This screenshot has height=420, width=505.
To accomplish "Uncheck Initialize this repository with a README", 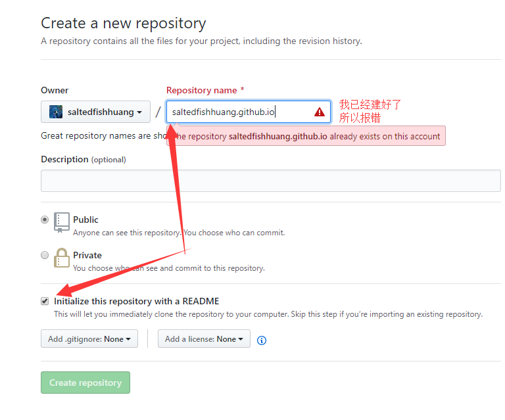I will [x=45, y=301].
